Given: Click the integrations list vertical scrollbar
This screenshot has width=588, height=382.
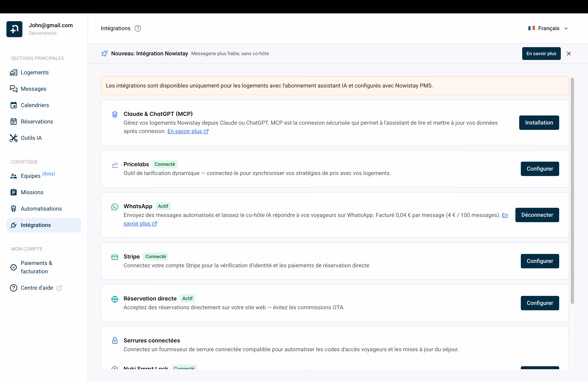Looking at the screenshot, I should coord(572,191).
